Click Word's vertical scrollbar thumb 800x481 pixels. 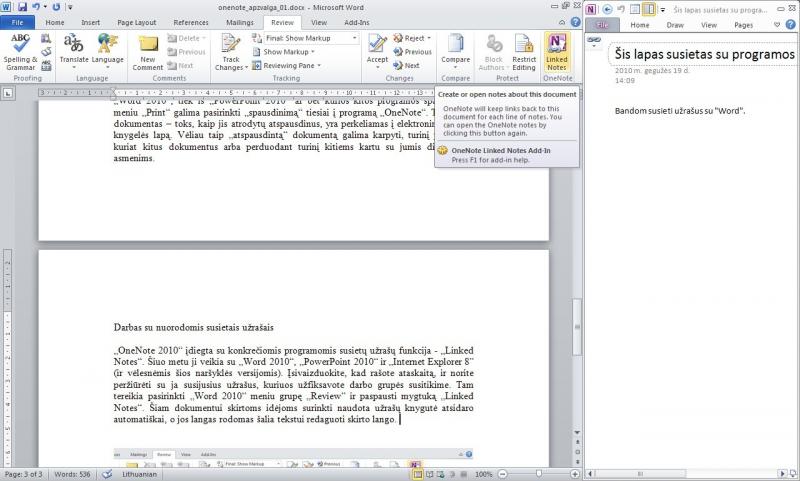click(x=577, y=326)
